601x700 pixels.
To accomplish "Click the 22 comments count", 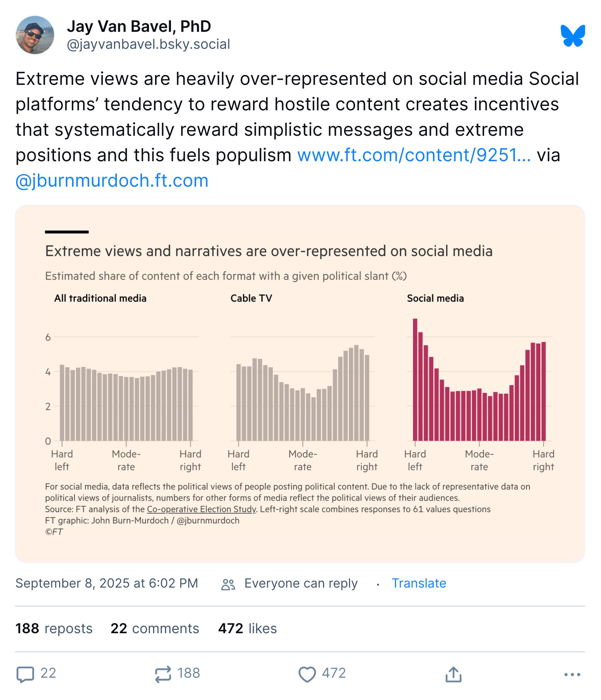I will tap(155, 628).
